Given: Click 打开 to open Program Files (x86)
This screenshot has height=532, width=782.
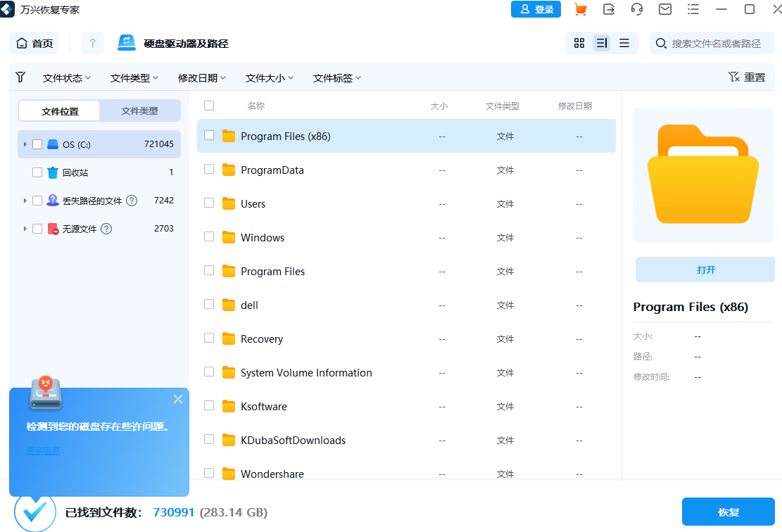Looking at the screenshot, I should tap(705, 270).
